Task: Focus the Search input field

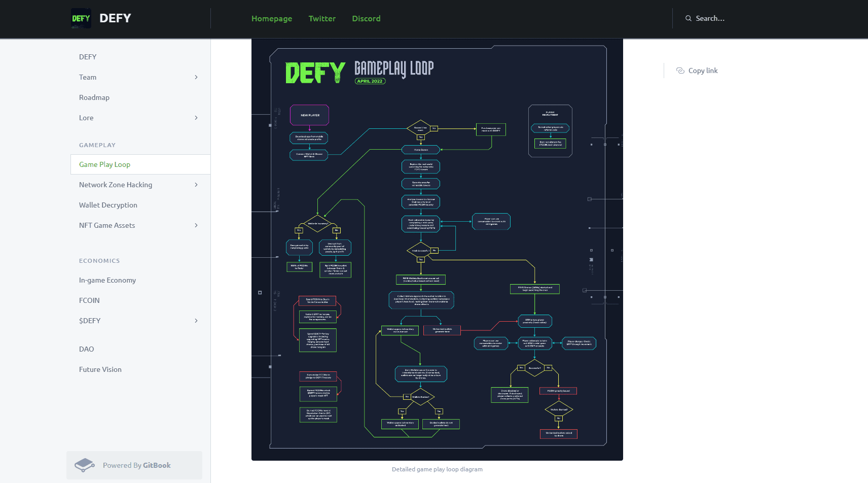Action: click(710, 18)
